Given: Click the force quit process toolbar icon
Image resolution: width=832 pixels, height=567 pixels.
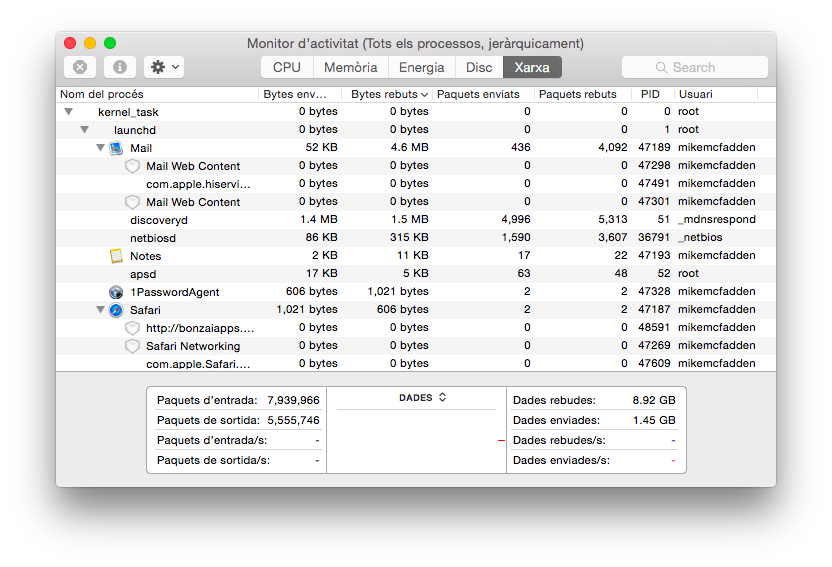Looking at the screenshot, I should tap(80, 67).
